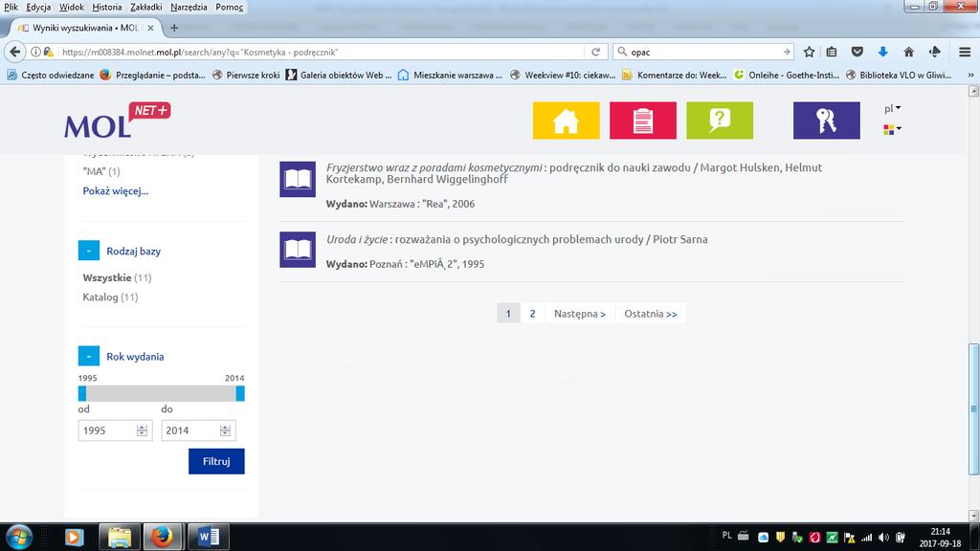Click the Windows Start button
980x551 pixels.
(x=19, y=537)
